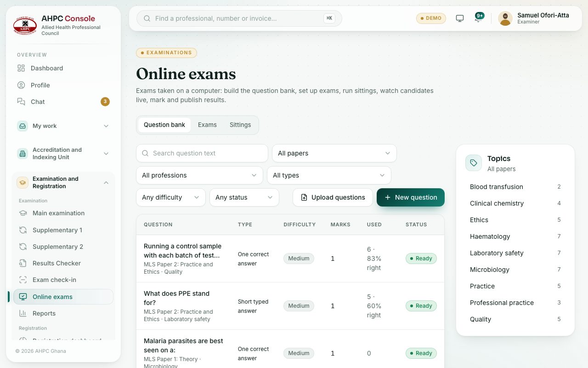The width and height of the screenshot is (588, 368).
Task: Open the Any status dropdown
Action: [244, 197]
